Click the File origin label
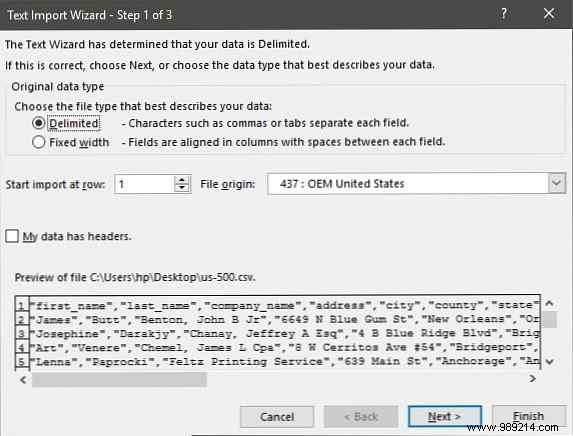This screenshot has height=436, width=573. [227, 184]
